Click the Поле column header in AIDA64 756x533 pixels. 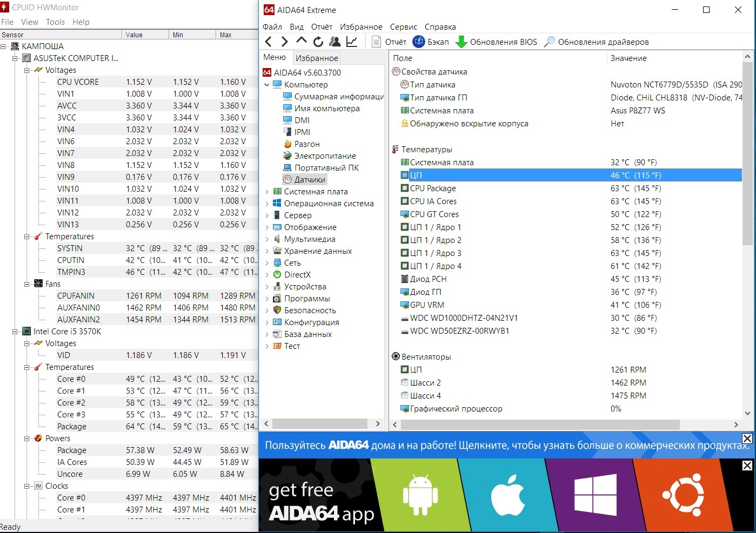pyautogui.click(x=498, y=58)
